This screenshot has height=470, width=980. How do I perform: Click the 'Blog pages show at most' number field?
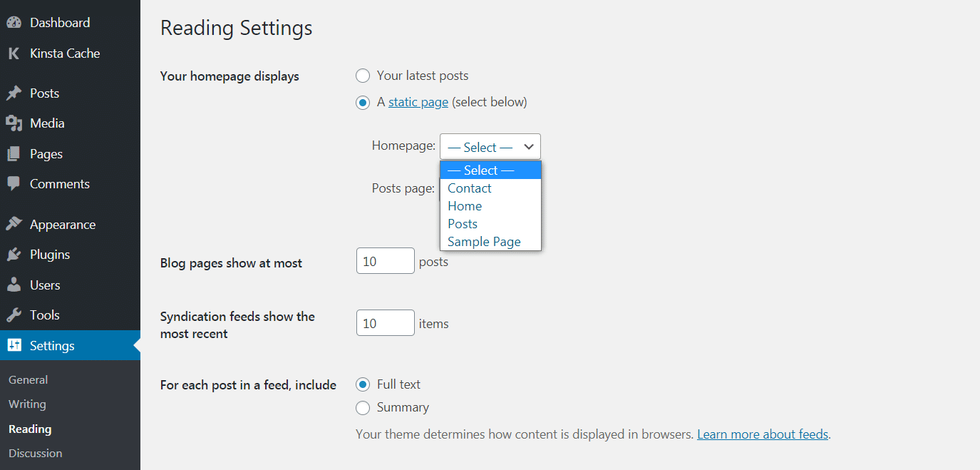coord(385,261)
